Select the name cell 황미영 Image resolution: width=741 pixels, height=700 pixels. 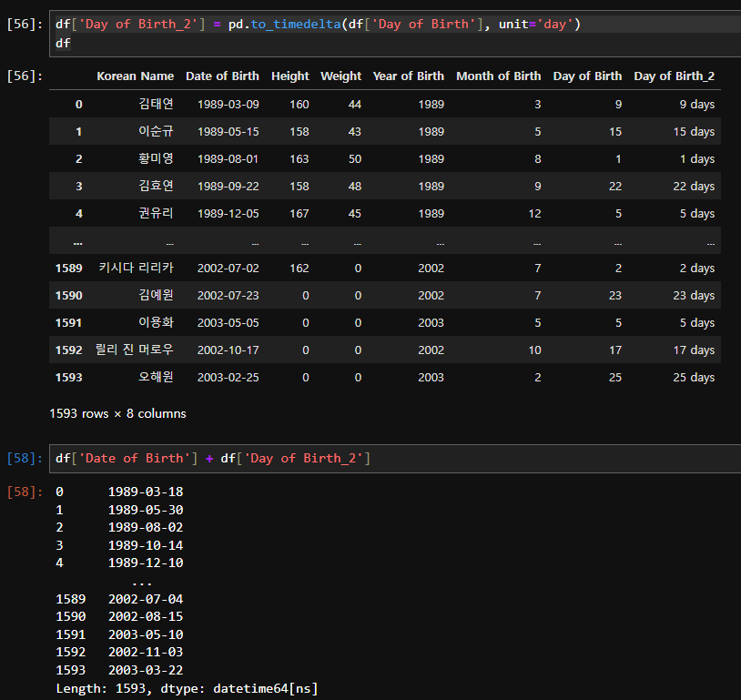(x=156, y=158)
